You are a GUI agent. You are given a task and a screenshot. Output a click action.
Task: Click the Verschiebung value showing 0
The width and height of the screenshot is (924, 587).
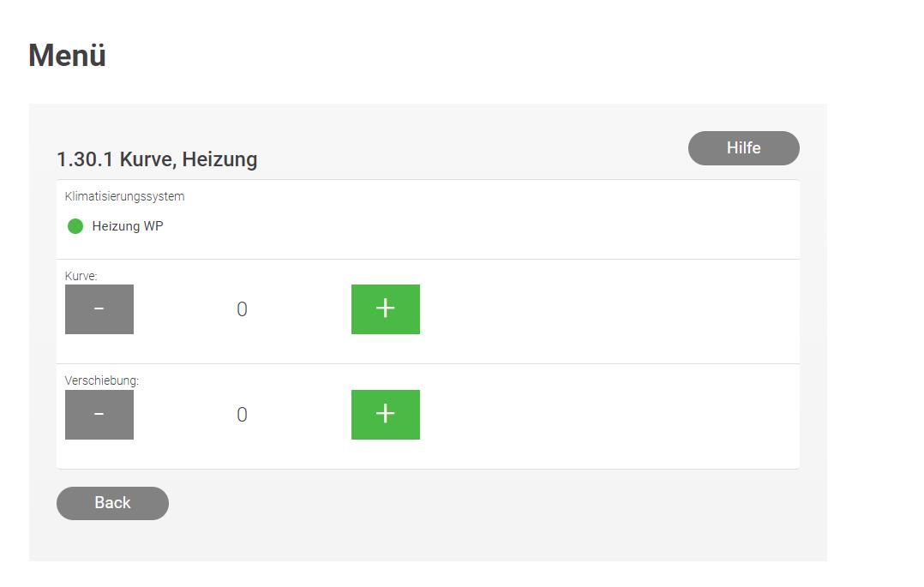coord(243,414)
